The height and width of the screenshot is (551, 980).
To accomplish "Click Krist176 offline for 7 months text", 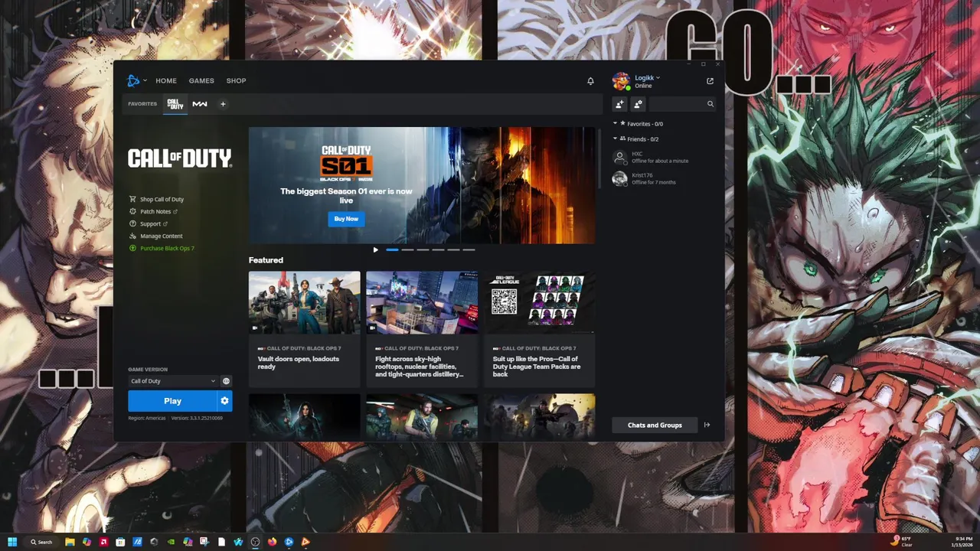I will click(654, 182).
